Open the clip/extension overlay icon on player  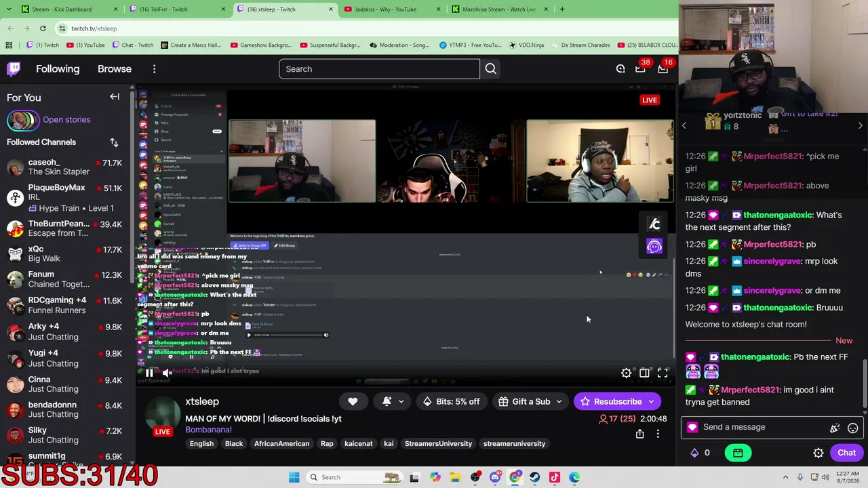pyautogui.click(x=654, y=224)
